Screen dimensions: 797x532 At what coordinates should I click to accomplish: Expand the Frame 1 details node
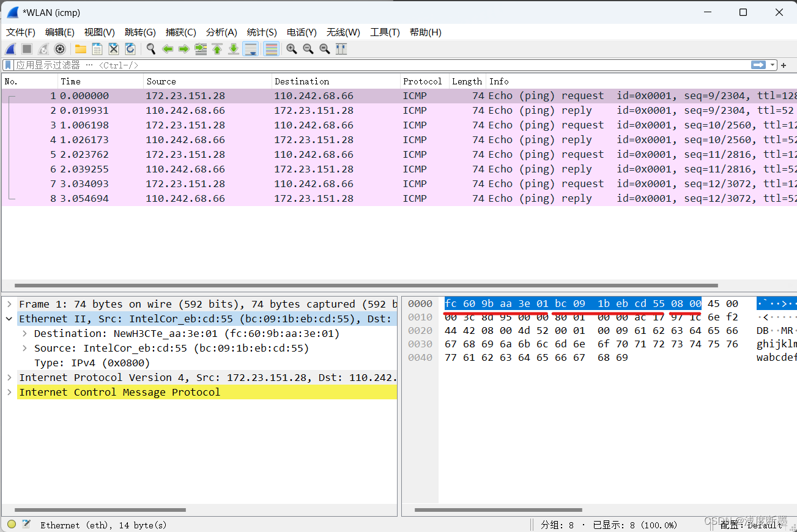point(9,304)
